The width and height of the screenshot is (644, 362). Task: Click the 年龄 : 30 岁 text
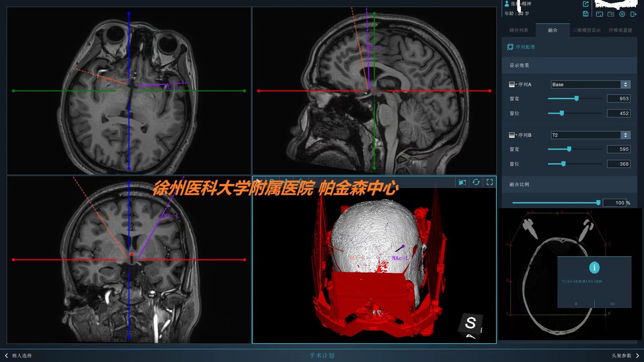click(517, 13)
